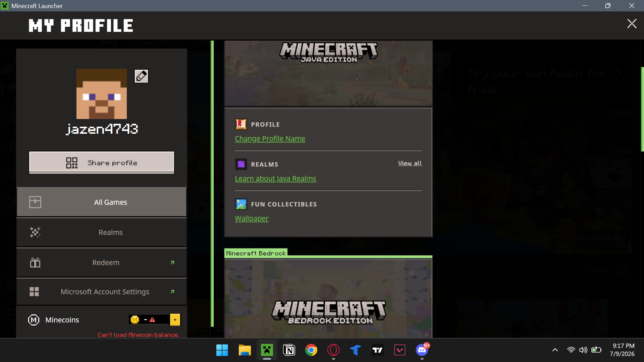Open the Realms sidebar entry
The image size is (644, 362).
point(102,232)
